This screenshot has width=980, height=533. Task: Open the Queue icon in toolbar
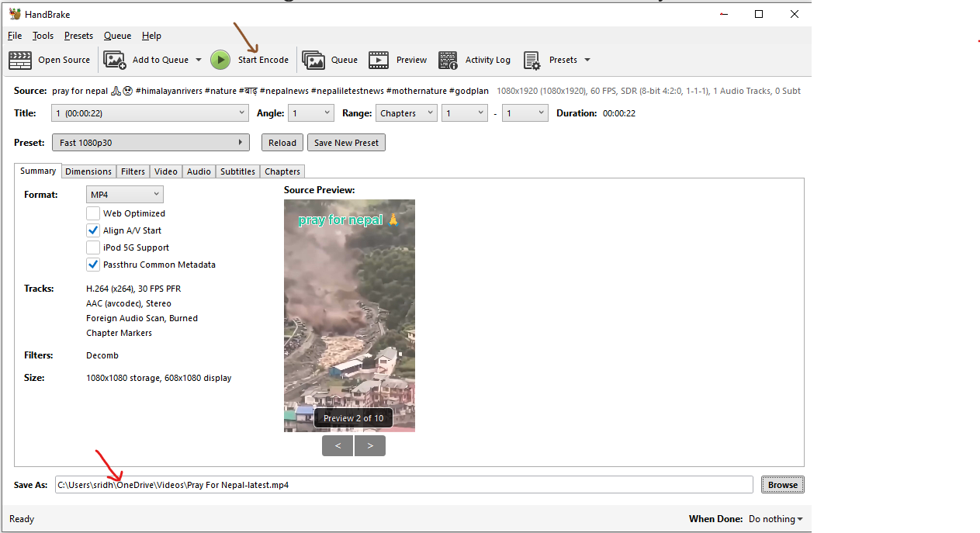313,60
